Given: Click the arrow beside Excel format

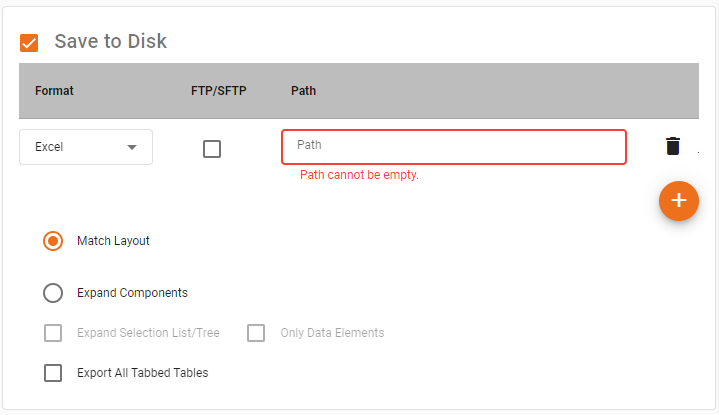Looking at the screenshot, I should (x=132, y=147).
